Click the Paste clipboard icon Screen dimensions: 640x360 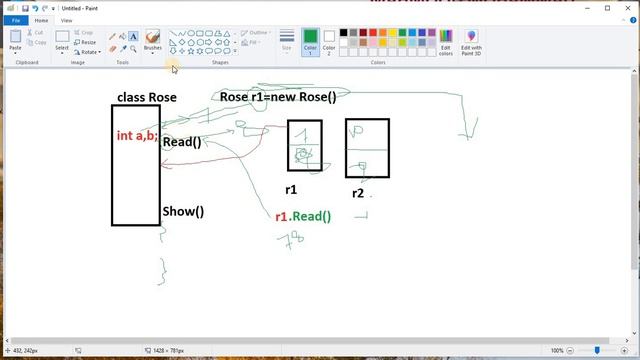pyautogui.click(x=16, y=36)
